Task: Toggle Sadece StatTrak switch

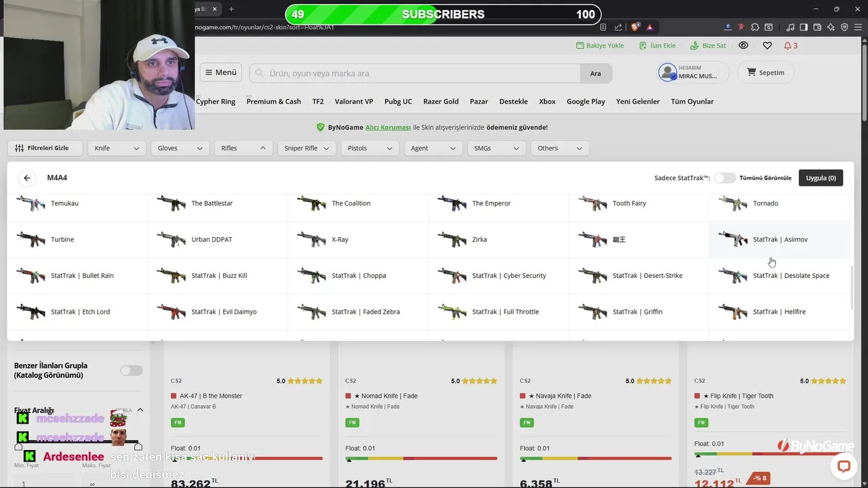Action: click(x=724, y=178)
